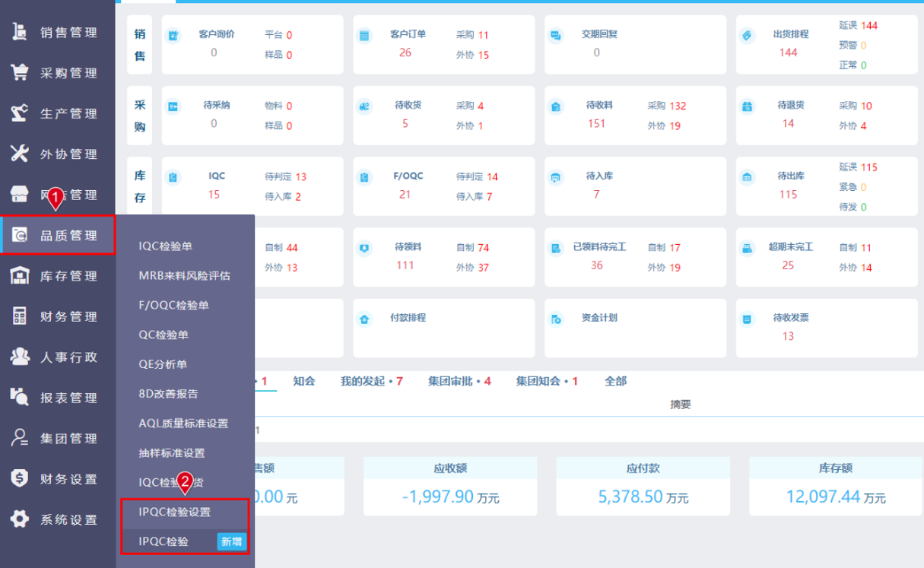Click the 库存管理 warehouse icon
924x568 pixels.
(x=19, y=276)
